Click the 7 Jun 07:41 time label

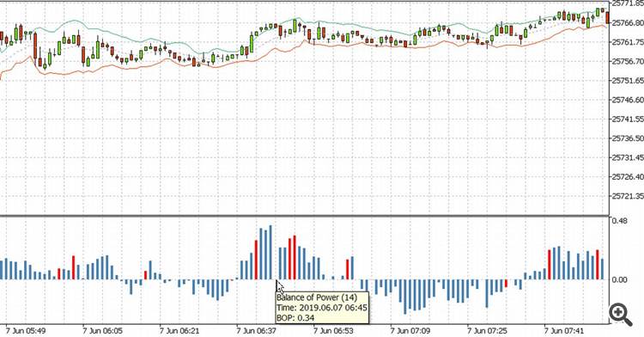click(x=564, y=331)
